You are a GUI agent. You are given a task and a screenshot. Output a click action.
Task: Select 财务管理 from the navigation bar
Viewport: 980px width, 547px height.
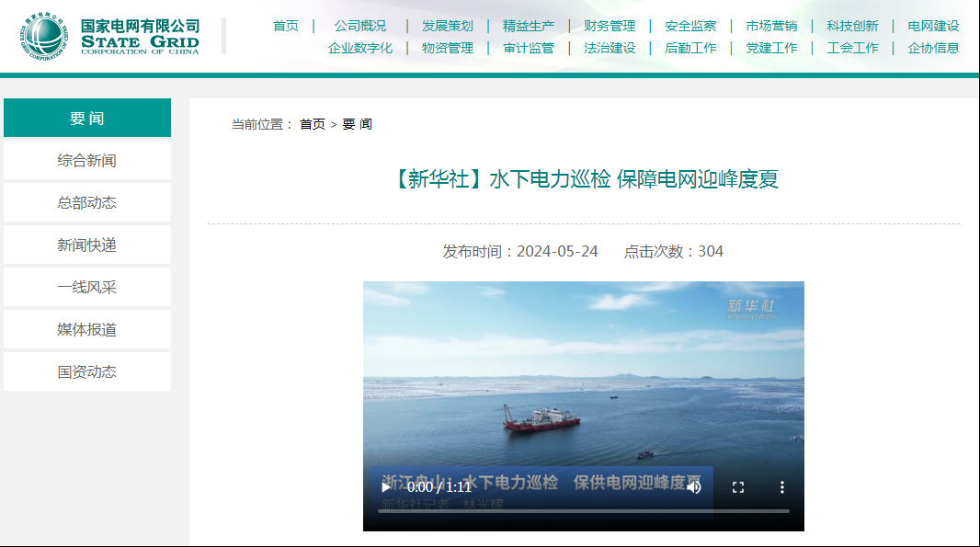point(610,27)
